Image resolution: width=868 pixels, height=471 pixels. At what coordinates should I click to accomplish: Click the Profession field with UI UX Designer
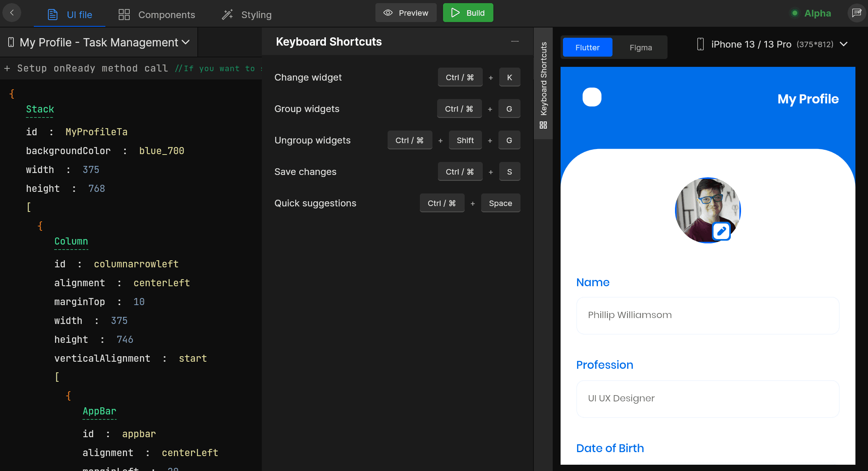(708, 399)
